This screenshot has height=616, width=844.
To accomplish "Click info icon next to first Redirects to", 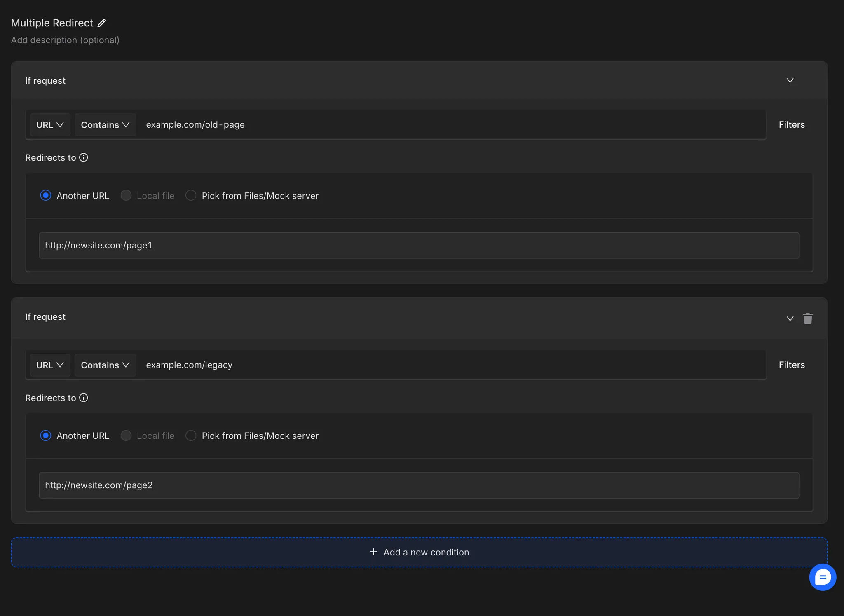I will 84,157.
